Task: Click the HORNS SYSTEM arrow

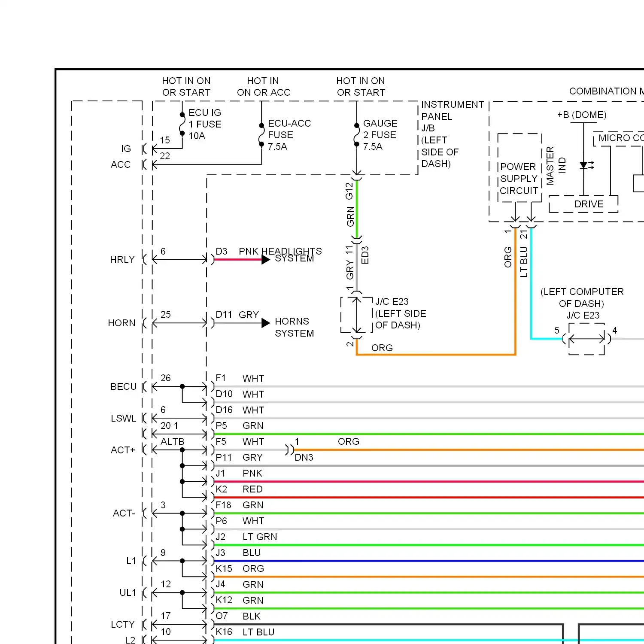Action: pos(266,323)
